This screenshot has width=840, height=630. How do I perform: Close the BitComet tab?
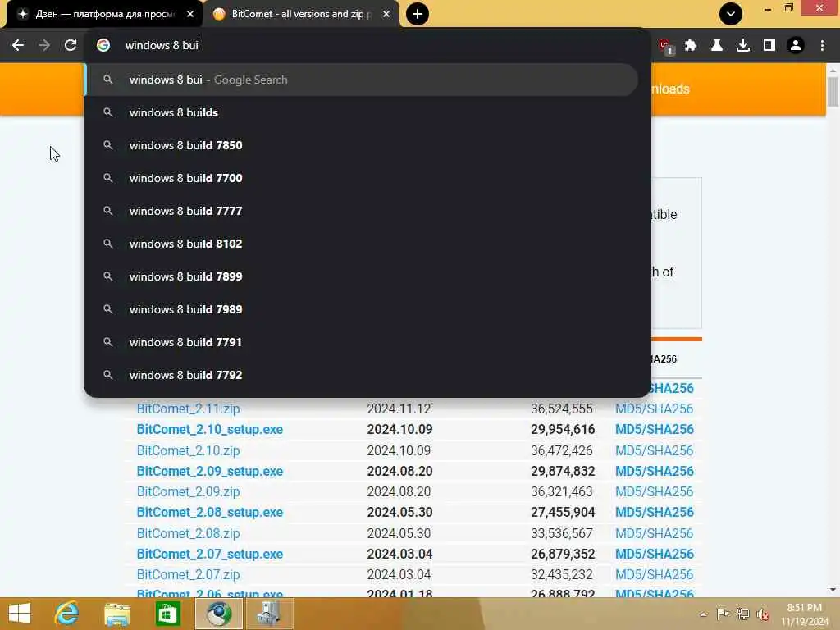tap(386, 15)
